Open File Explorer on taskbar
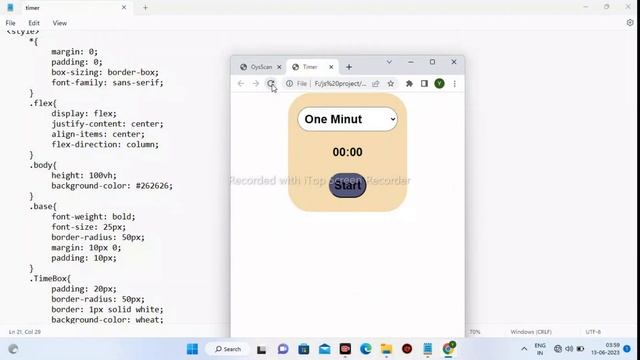Image resolution: width=640 pixels, height=360 pixels. pyautogui.click(x=386, y=349)
